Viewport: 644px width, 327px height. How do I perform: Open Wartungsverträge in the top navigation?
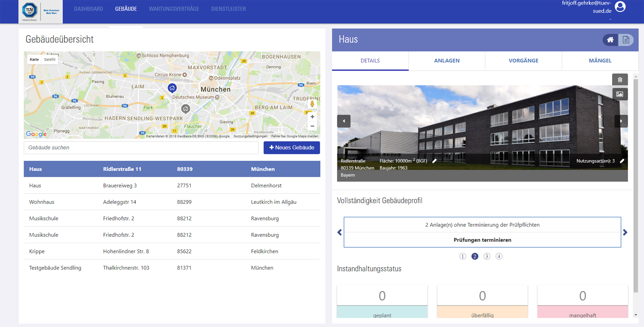coord(174,9)
